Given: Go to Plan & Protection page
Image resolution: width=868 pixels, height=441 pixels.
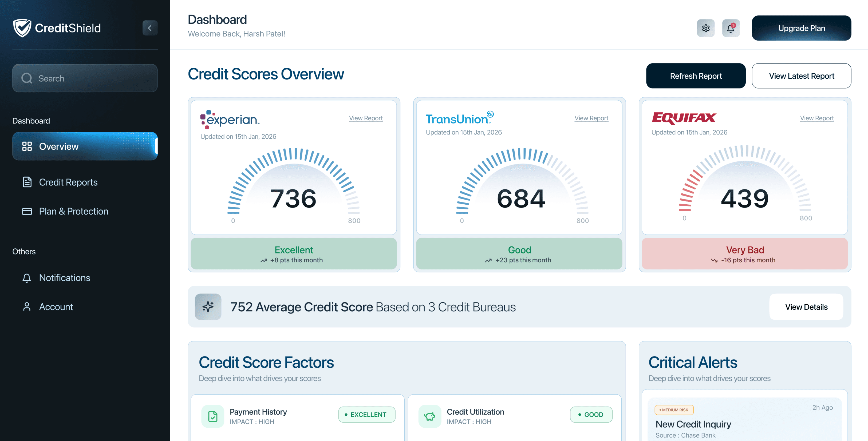Looking at the screenshot, I should coord(73,211).
